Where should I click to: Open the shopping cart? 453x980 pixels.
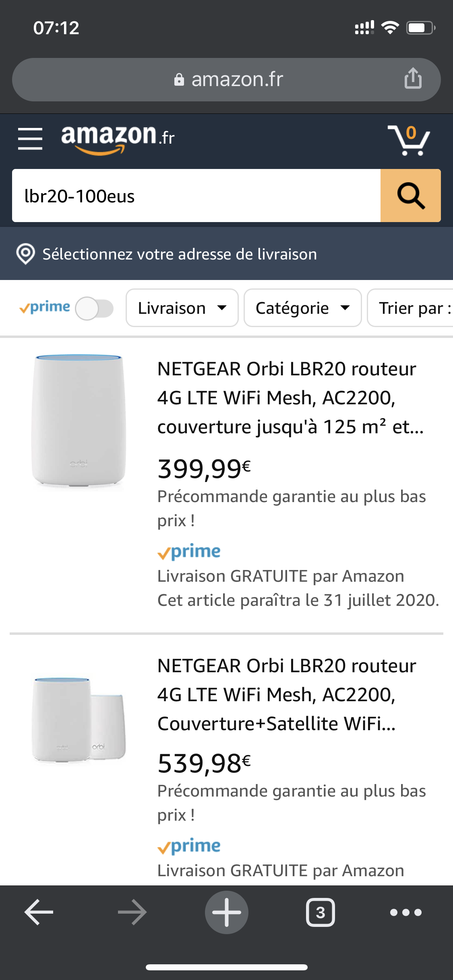click(409, 140)
